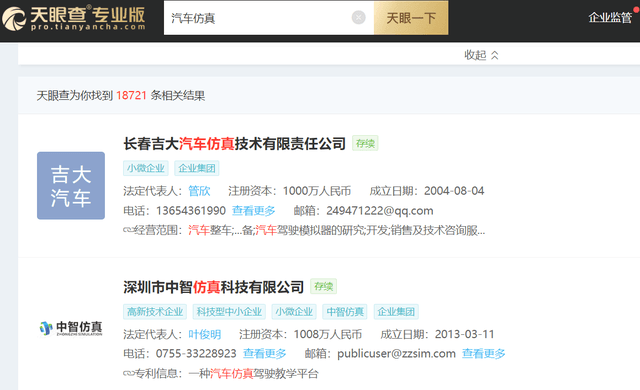
Task: Select registered capital 1008万人民币
Action: point(328,335)
